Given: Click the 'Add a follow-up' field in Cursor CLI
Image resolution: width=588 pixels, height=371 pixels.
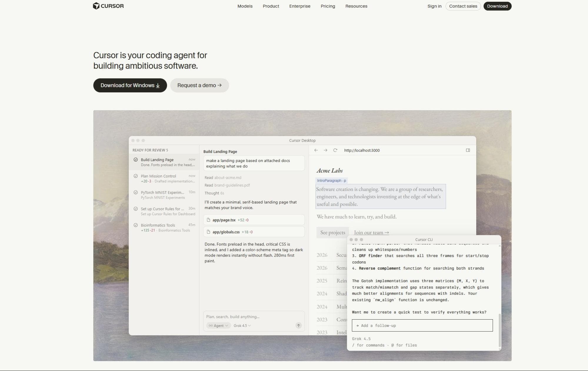Looking at the screenshot, I should (x=422, y=325).
